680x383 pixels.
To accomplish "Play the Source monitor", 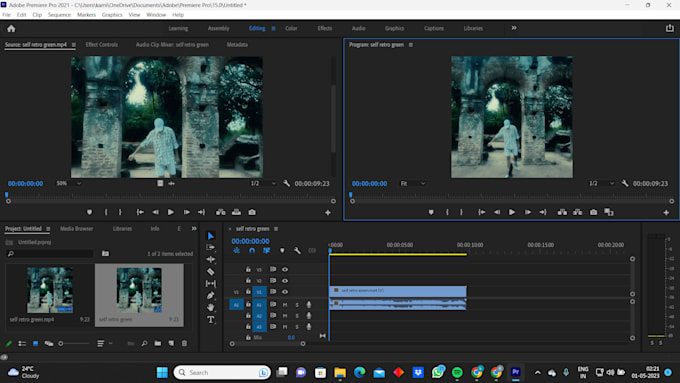I will click(171, 212).
